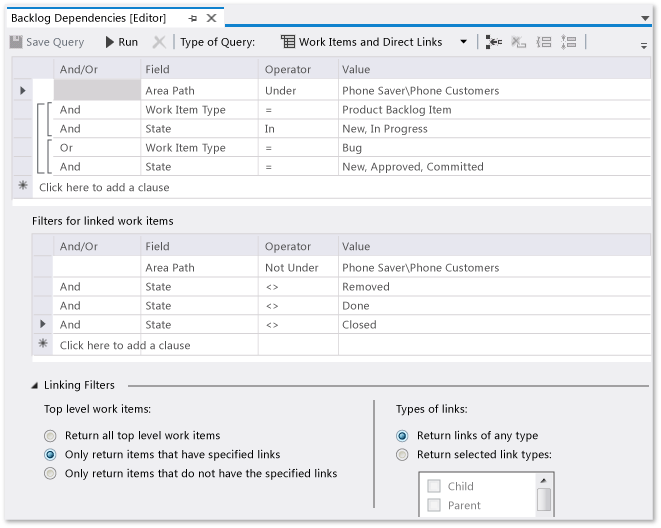Screen dimensions: 661x528
Task: Select row arrow for Area Path Under clause
Action: pos(23,90)
